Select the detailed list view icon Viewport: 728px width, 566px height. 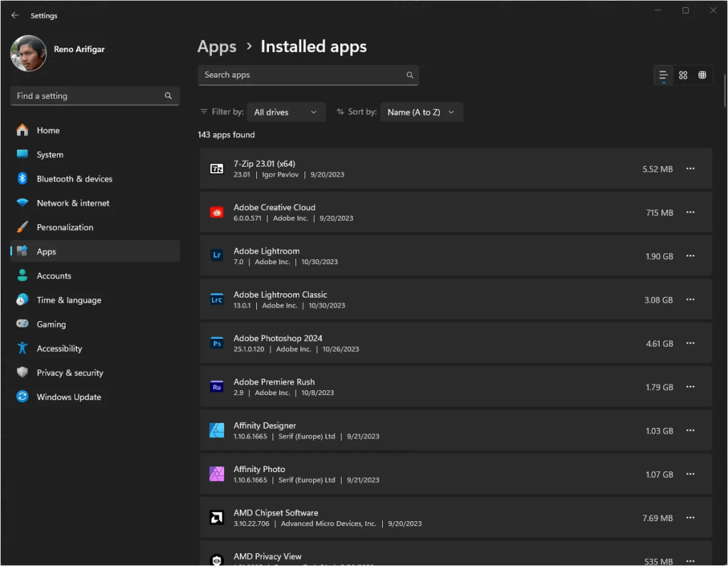[663, 75]
